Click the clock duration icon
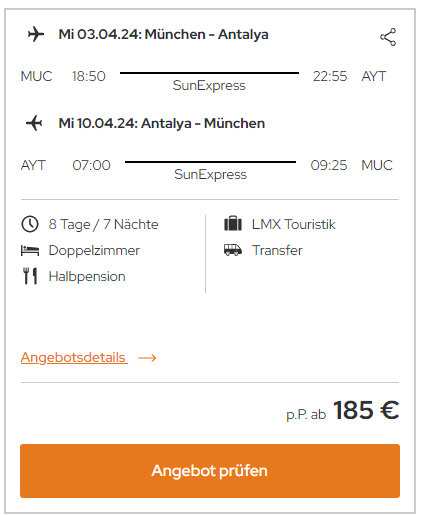 click(30, 224)
